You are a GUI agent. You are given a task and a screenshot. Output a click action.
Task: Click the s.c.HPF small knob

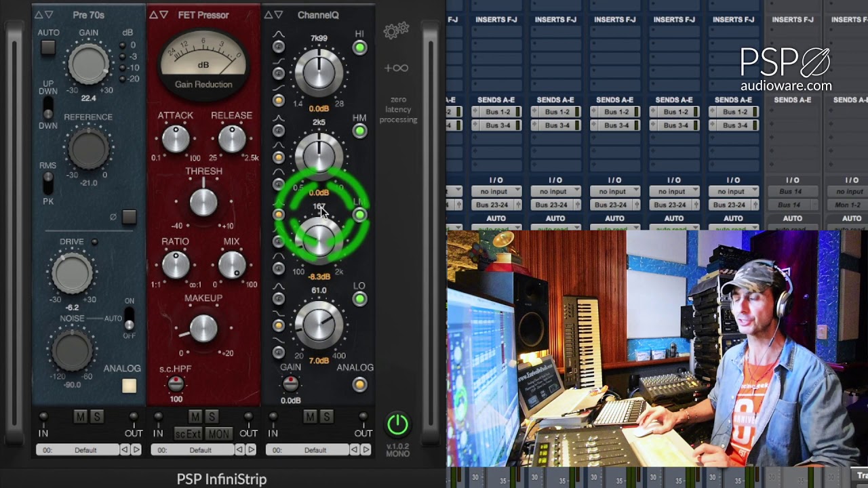coord(176,384)
